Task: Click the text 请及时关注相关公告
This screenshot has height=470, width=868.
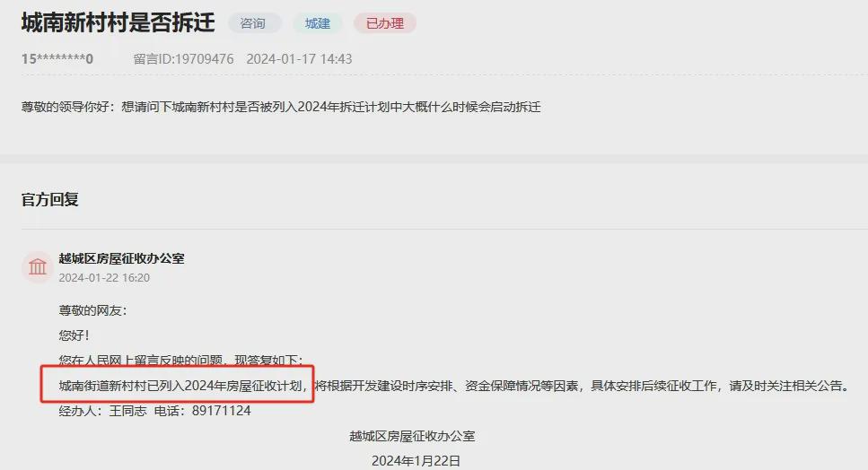Action: 789,386
